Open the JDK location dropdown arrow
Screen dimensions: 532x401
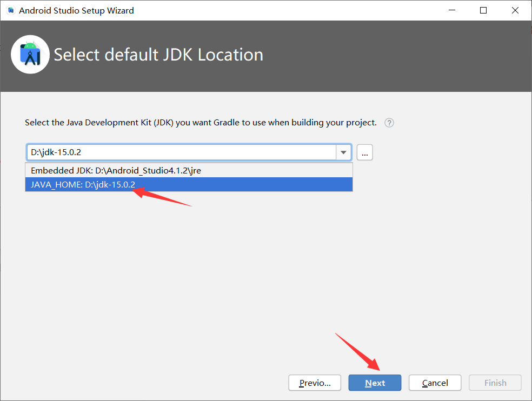click(x=343, y=152)
